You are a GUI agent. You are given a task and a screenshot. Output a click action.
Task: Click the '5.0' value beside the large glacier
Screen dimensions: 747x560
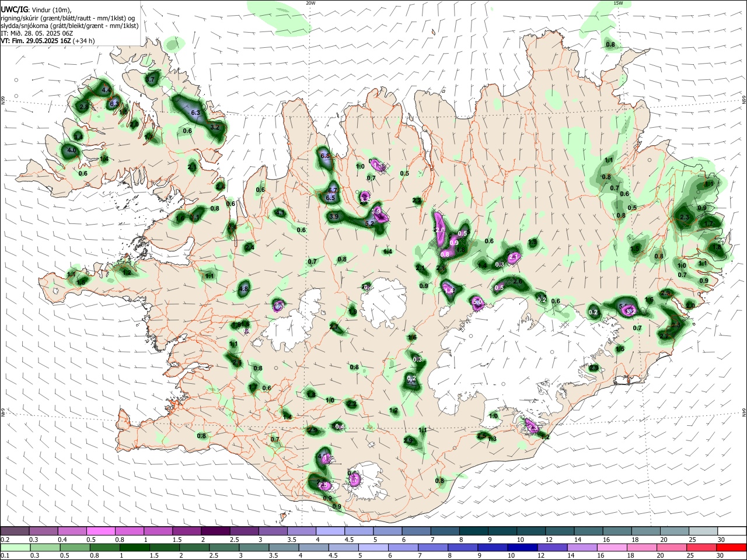(x=477, y=302)
